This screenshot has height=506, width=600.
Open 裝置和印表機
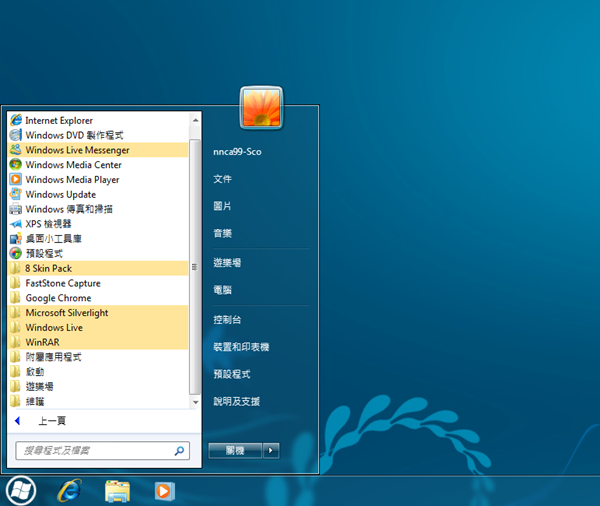241,347
